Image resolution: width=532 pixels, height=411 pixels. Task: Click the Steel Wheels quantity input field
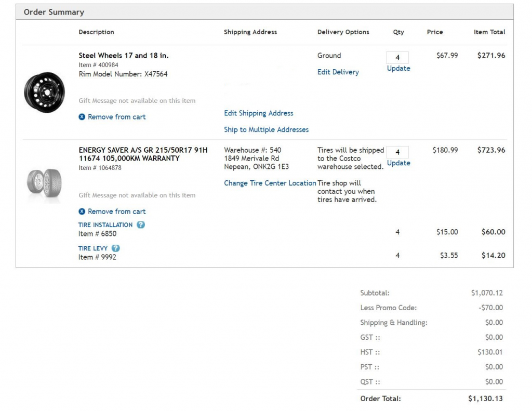(397, 58)
